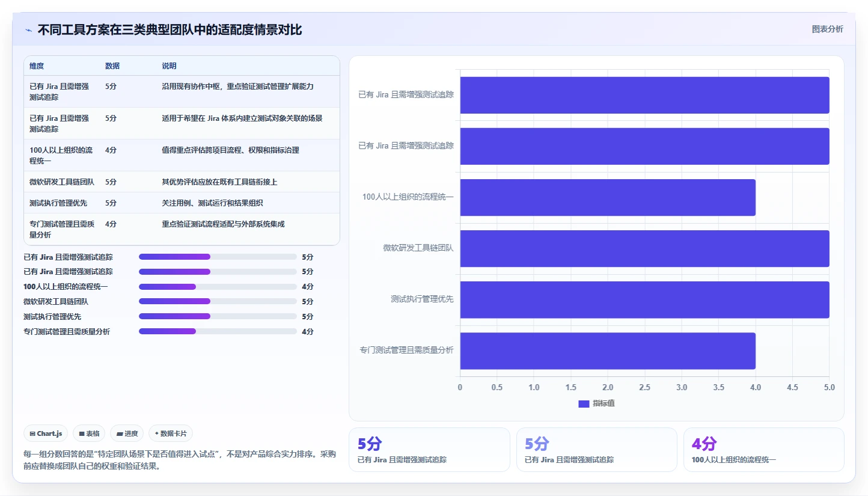Select the 表格 tag

89,433
